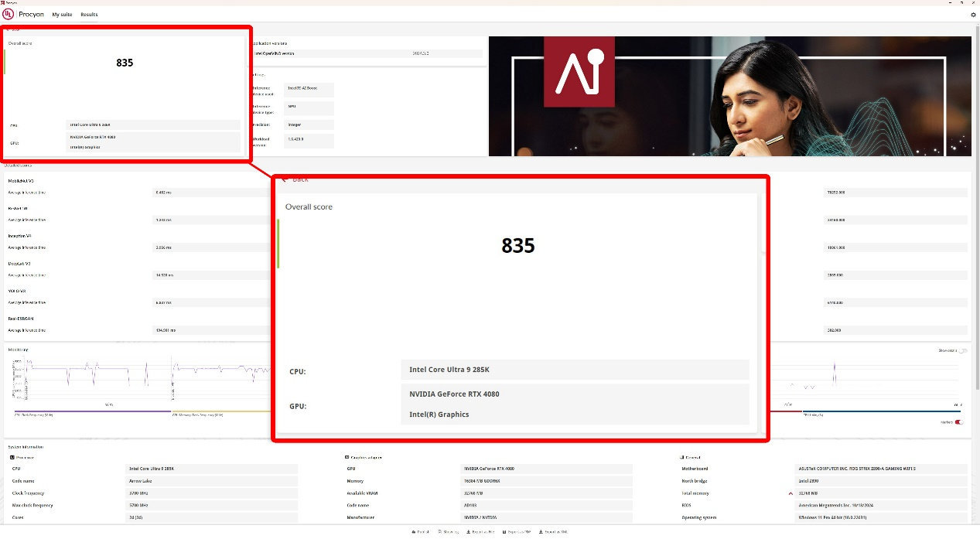Click the Intel(R) AI Boost inference device value

coord(309,90)
